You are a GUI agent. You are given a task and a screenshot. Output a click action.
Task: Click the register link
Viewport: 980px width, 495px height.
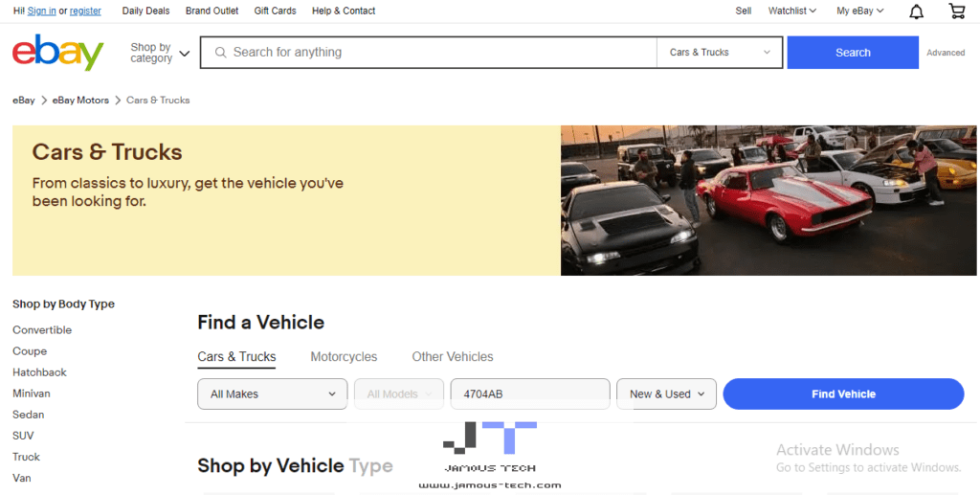[x=85, y=11]
